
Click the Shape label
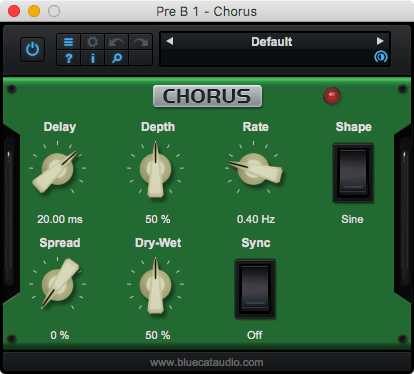pyautogui.click(x=354, y=127)
